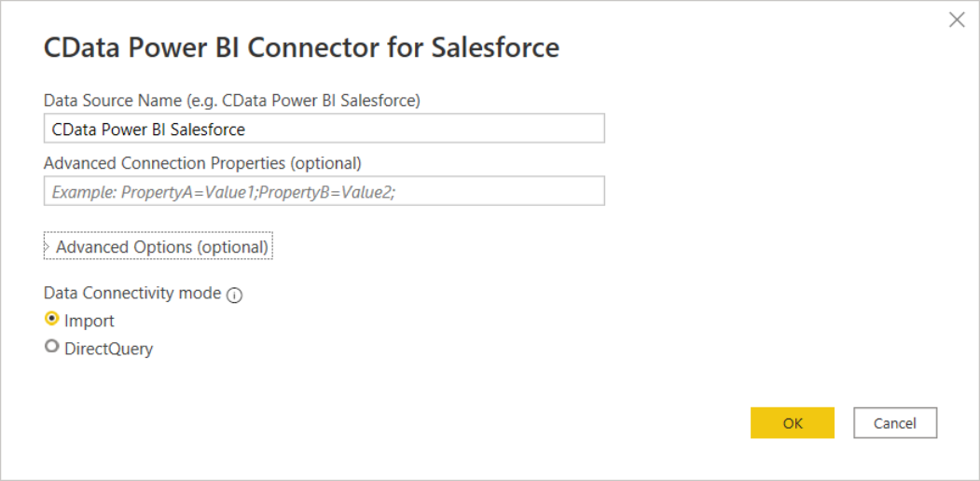Image resolution: width=980 pixels, height=481 pixels.
Task: Choose the DirectQuery radio button
Action: pos(52,348)
